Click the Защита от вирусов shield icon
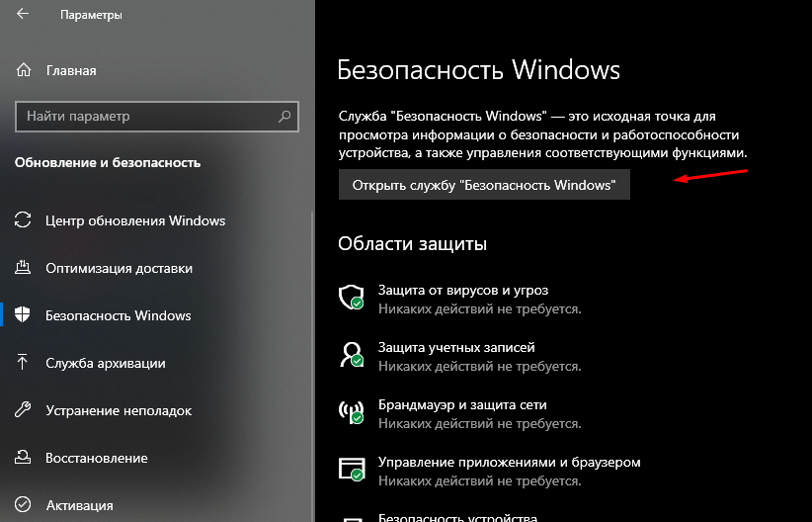 click(x=351, y=298)
